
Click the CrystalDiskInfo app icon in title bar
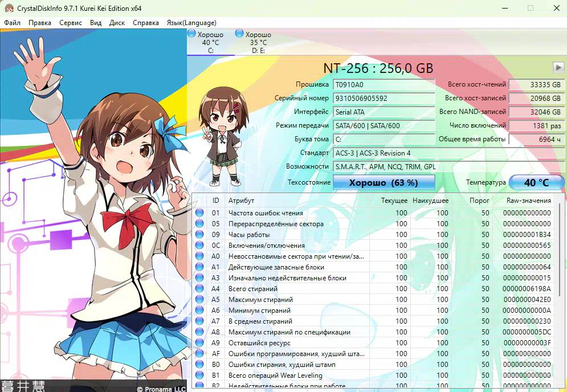coord(9,8)
